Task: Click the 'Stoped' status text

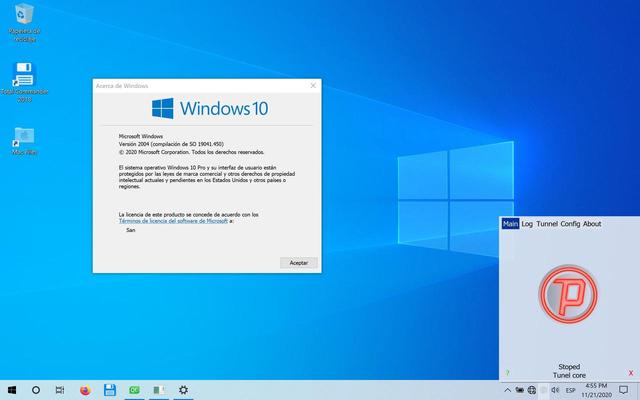Action: pyautogui.click(x=569, y=367)
